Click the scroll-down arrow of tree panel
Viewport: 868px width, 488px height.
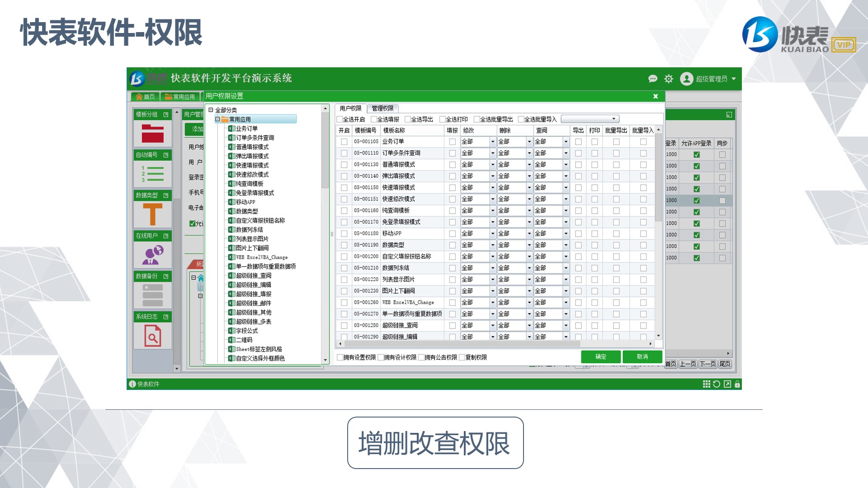pos(325,360)
